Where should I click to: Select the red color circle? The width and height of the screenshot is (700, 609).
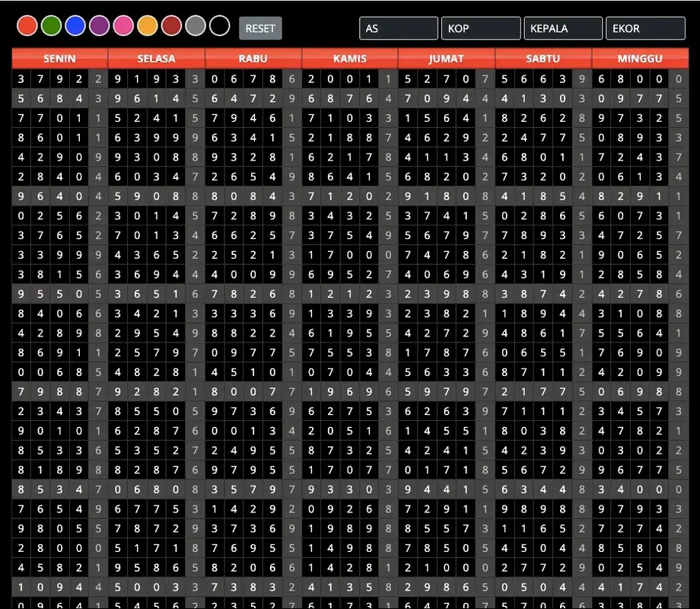pyautogui.click(x=27, y=26)
